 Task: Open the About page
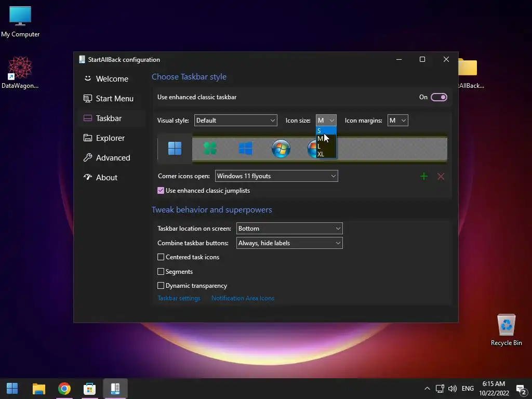point(112,178)
